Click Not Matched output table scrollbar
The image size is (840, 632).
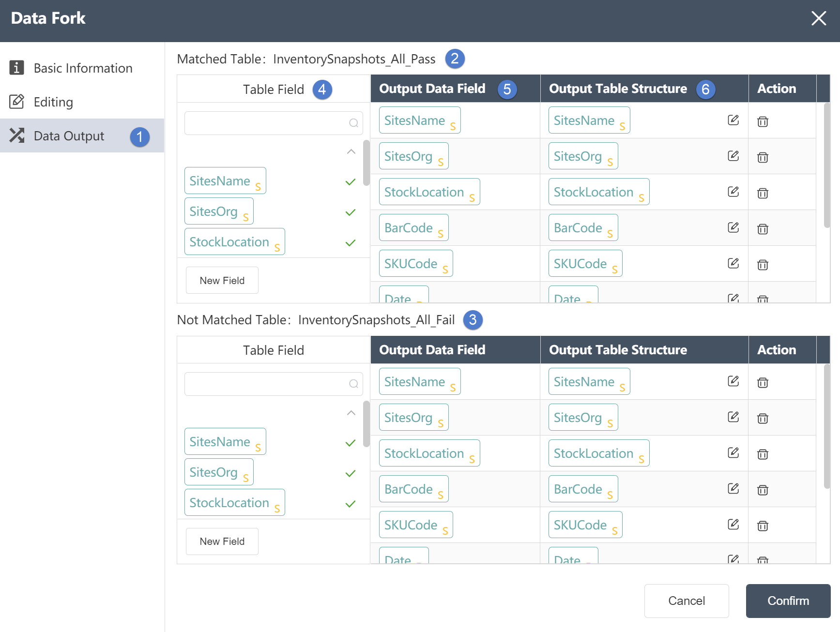coord(827,426)
